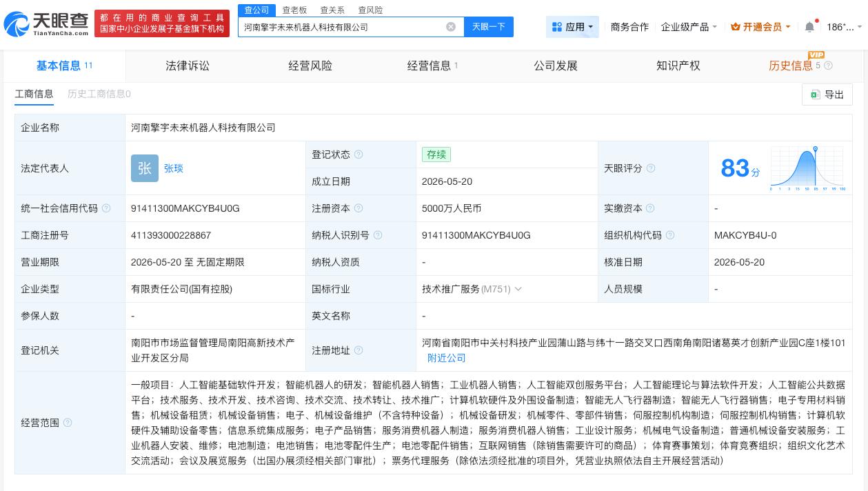Image resolution: width=868 pixels, height=491 pixels.
Task: Click credit code 91411300MAKCYB4U0G under 统一社会信用代码
Action: [185, 208]
